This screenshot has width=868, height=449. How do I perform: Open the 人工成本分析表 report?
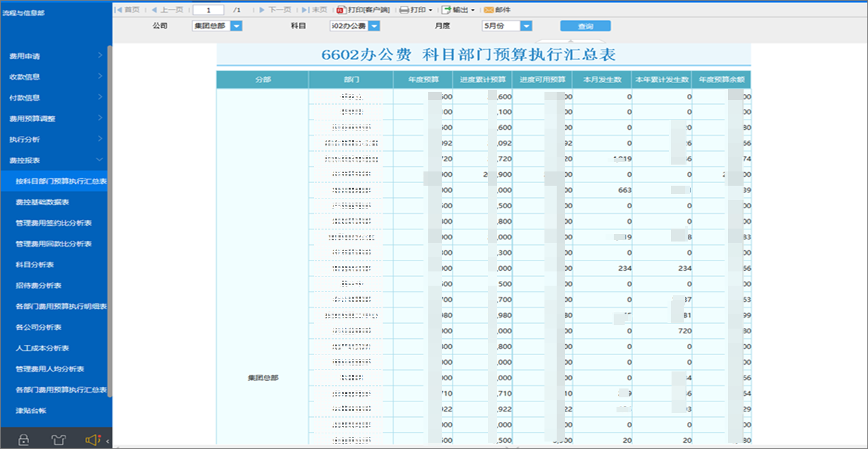(x=42, y=348)
